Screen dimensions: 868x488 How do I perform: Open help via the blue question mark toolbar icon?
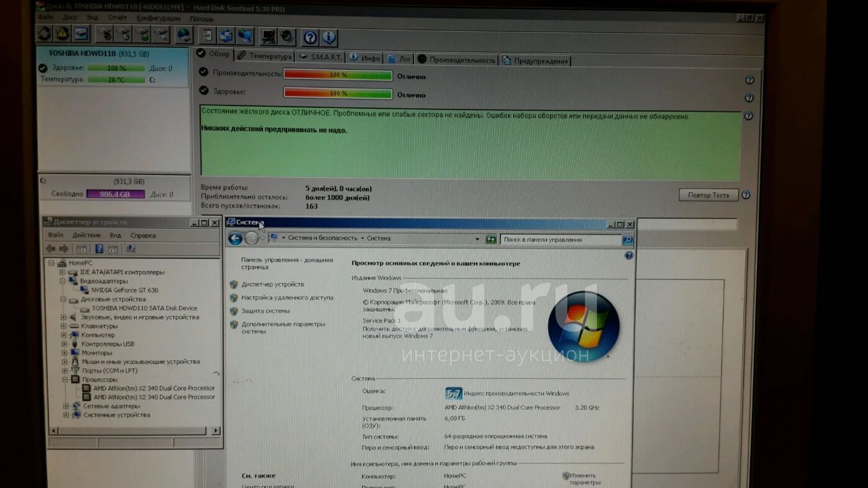pos(310,38)
